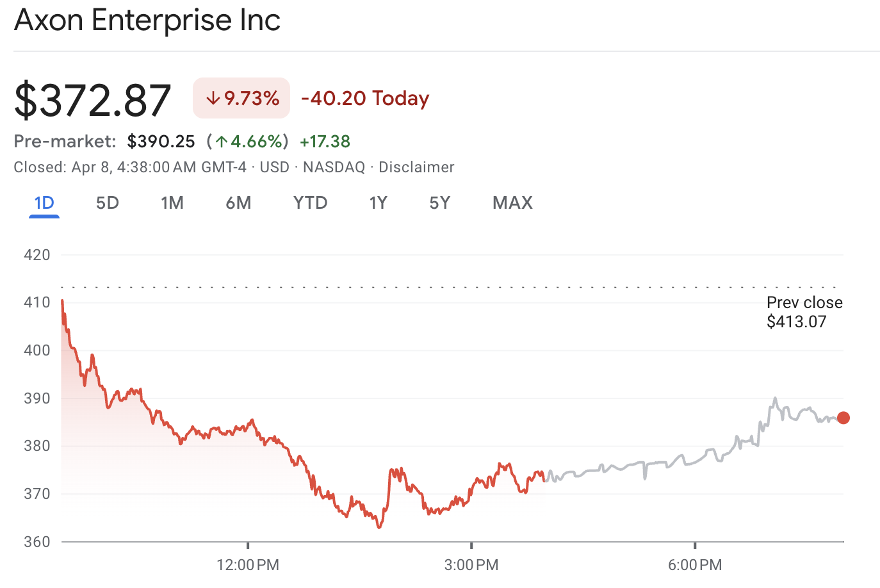Click the Prev close $413.07 label
Screen dimensions: 880x588
pyautogui.click(x=804, y=312)
